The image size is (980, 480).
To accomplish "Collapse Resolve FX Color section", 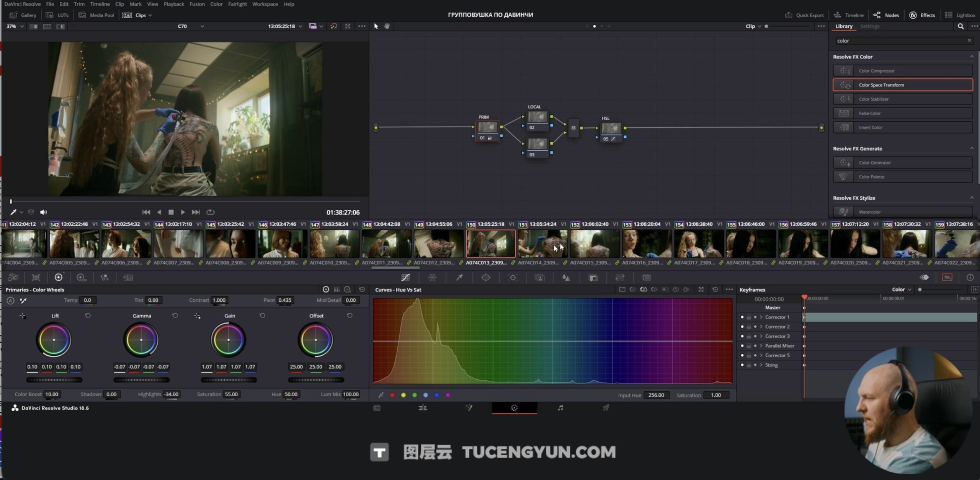I will tap(972, 57).
